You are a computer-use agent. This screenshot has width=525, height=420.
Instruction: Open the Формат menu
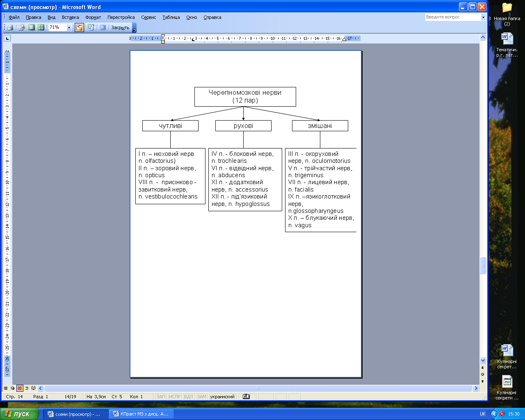tap(93, 17)
